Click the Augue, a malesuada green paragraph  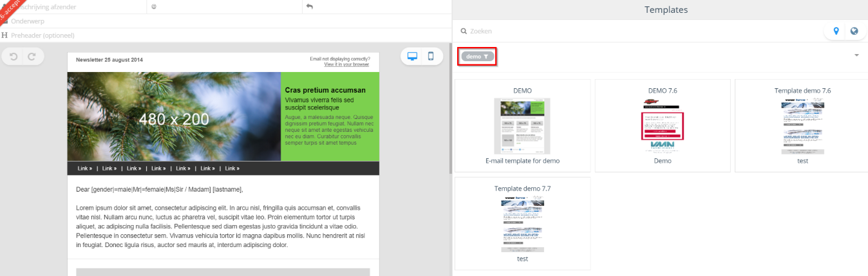click(329, 130)
